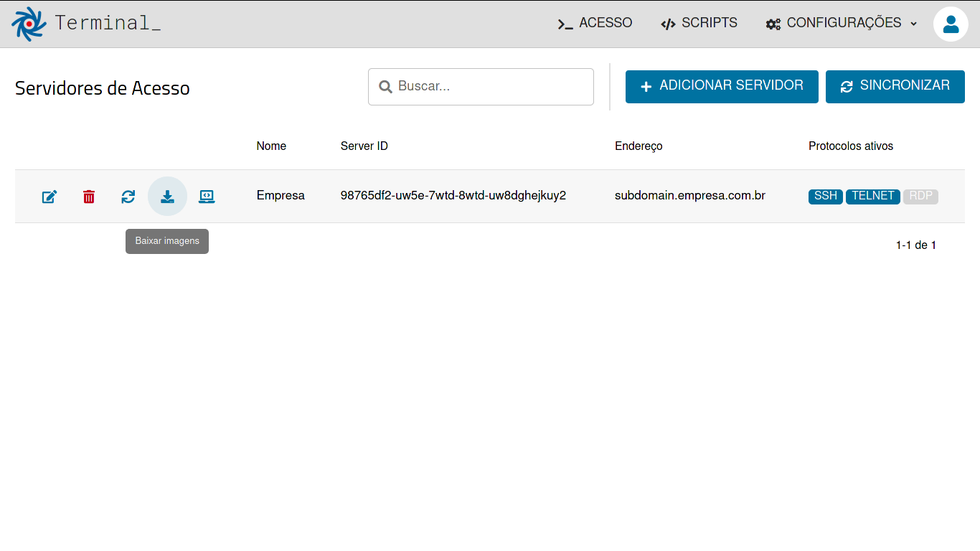Open remote access laptop icon for Empresa
The width and height of the screenshot is (980, 551).
(207, 197)
